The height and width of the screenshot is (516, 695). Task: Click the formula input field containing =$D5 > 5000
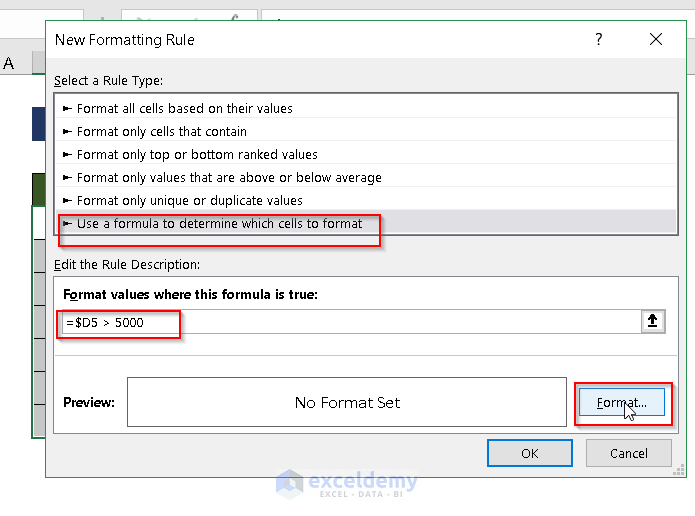click(351, 322)
